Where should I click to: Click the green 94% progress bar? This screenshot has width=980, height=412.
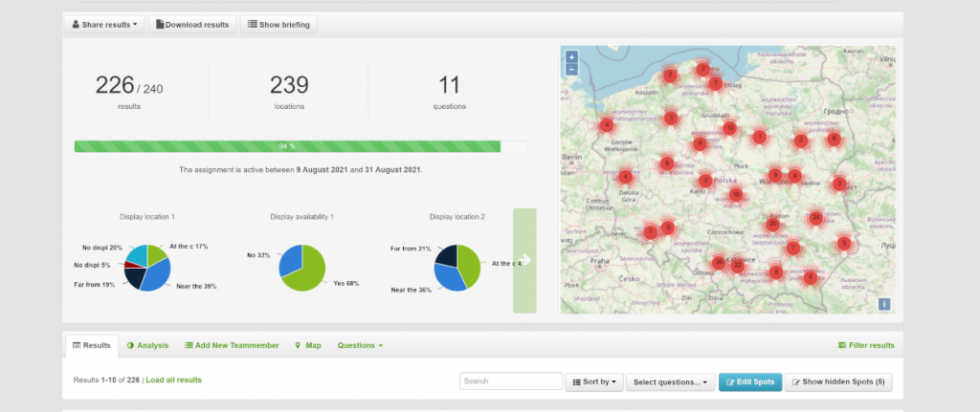pyautogui.click(x=287, y=146)
